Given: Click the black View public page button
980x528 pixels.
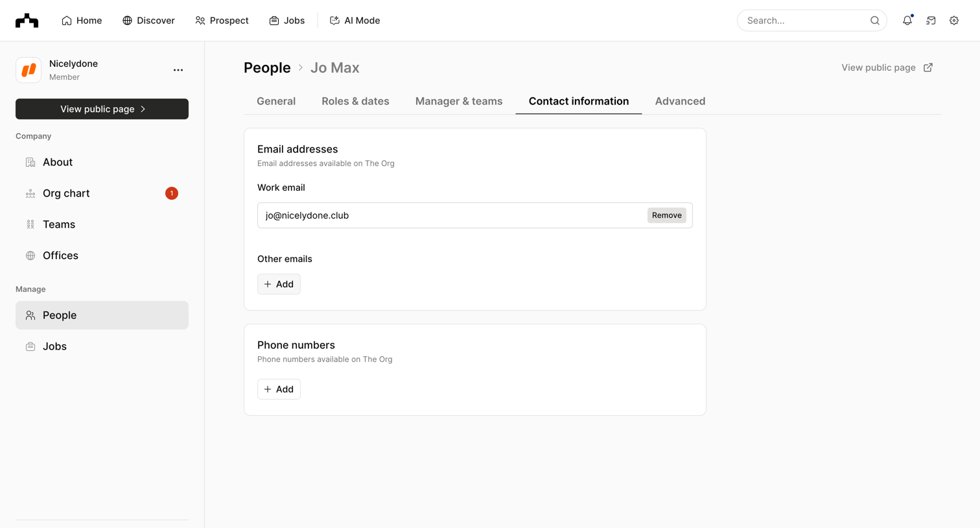Looking at the screenshot, I should [102, 109].
